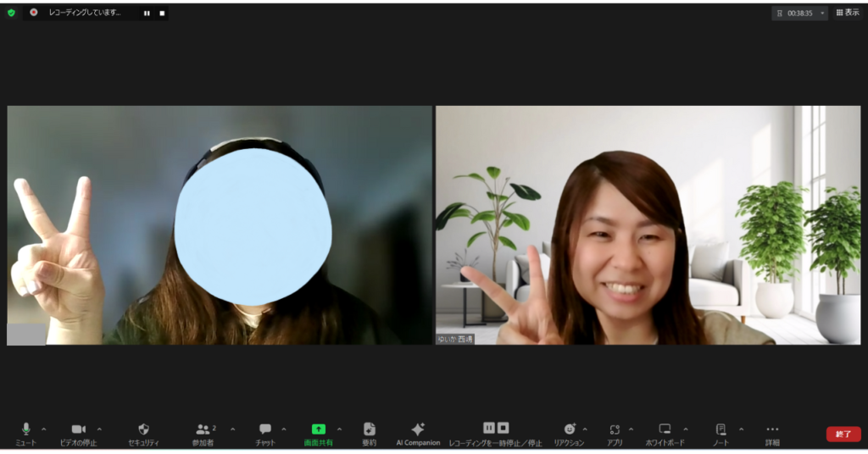Open the Participants panel
Viewport: 868px width, 454px height.
coord(203,430)
